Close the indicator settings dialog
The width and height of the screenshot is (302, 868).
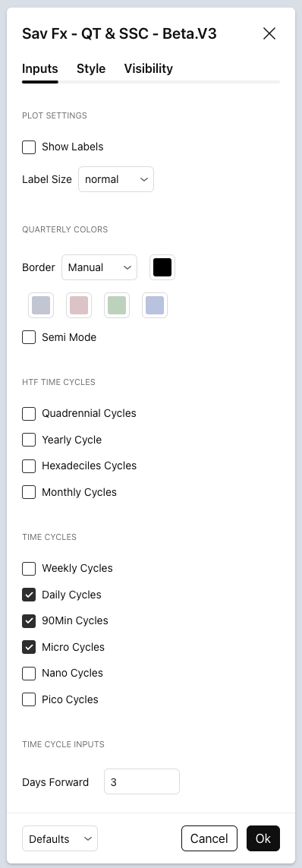(269, 33)
